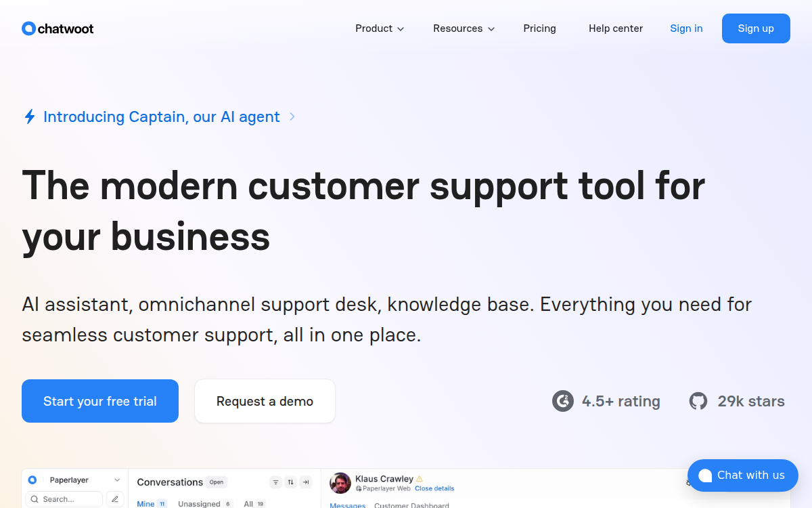The image size is (812, 508).
Task: Expand the Resources dropdown menu
Action: pyautogui.click(x=464, y=28)
